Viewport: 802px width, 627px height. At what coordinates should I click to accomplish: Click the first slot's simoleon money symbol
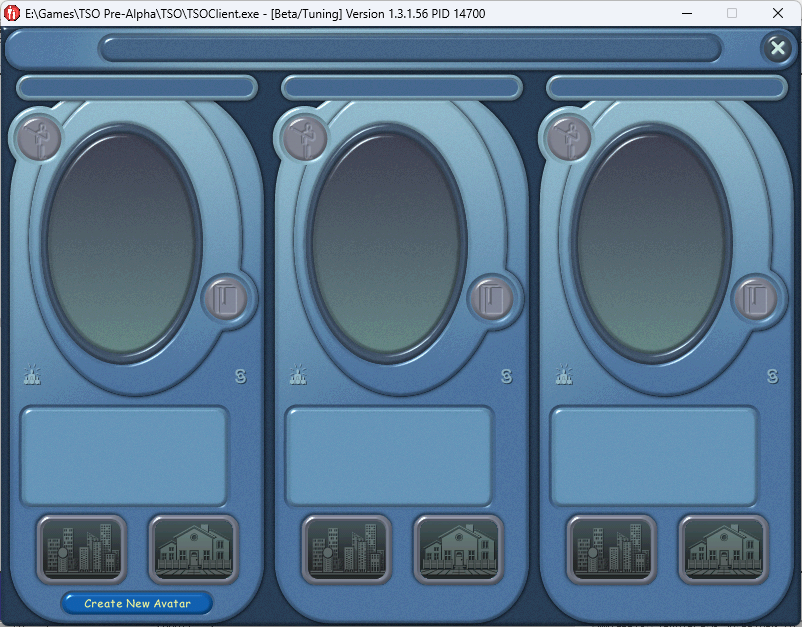(240, 376)
